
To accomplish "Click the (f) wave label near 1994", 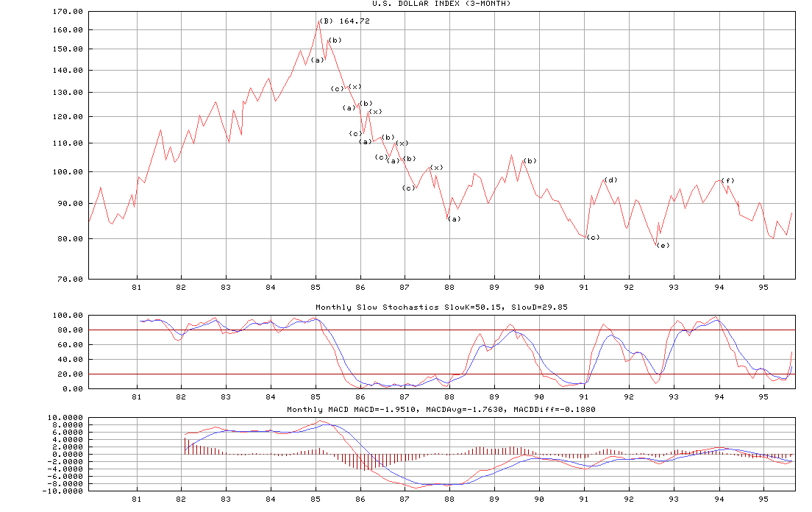I will click(x=727, y=181).
